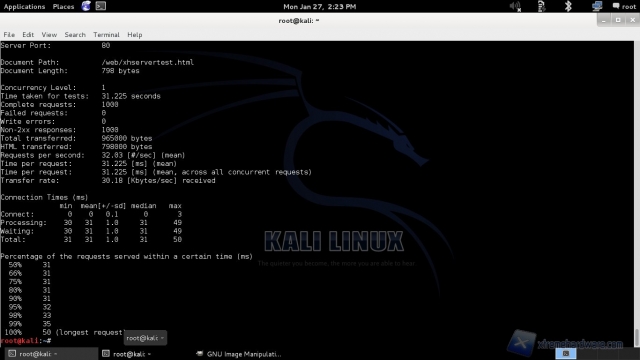Open the Applications menu
Image resolution: width=640 pixels, height=360 pixels.
(24, 7)
